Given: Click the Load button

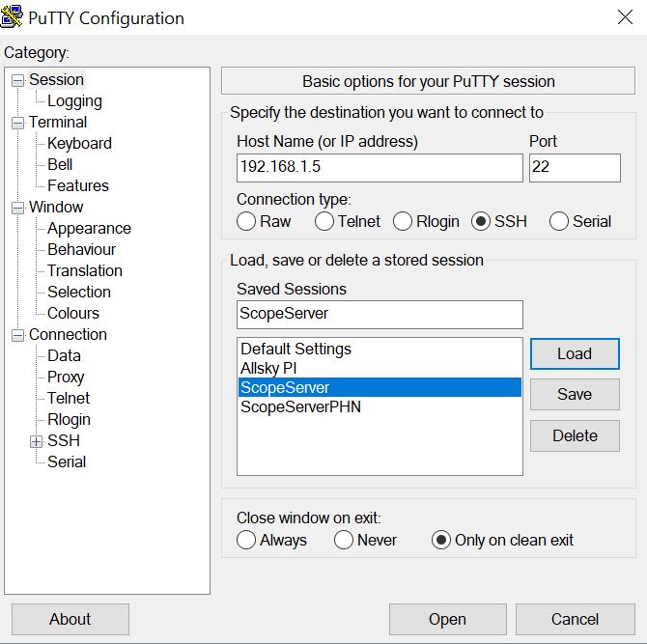Looking at the screenshot, I should click(575, 353).
